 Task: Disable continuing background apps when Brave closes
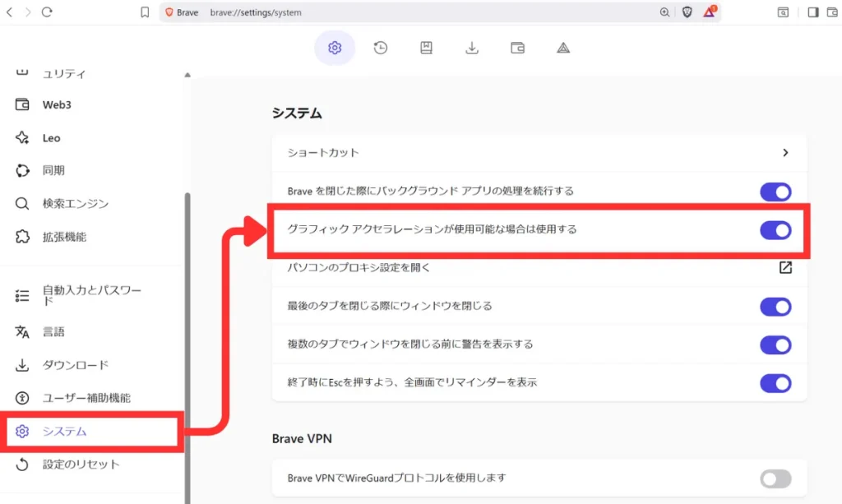(774, 192)
